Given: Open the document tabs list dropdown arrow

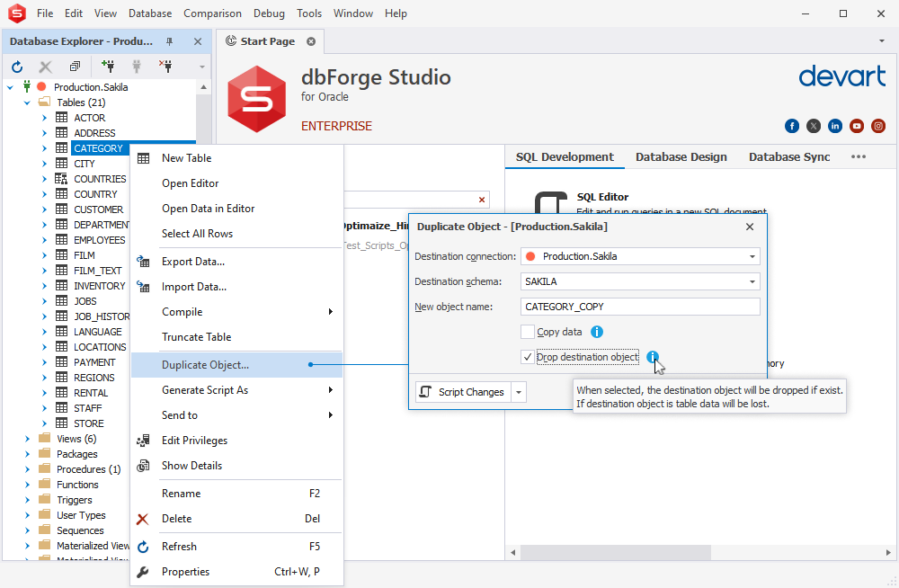Looking at the screenshot, I should point(881,41).
